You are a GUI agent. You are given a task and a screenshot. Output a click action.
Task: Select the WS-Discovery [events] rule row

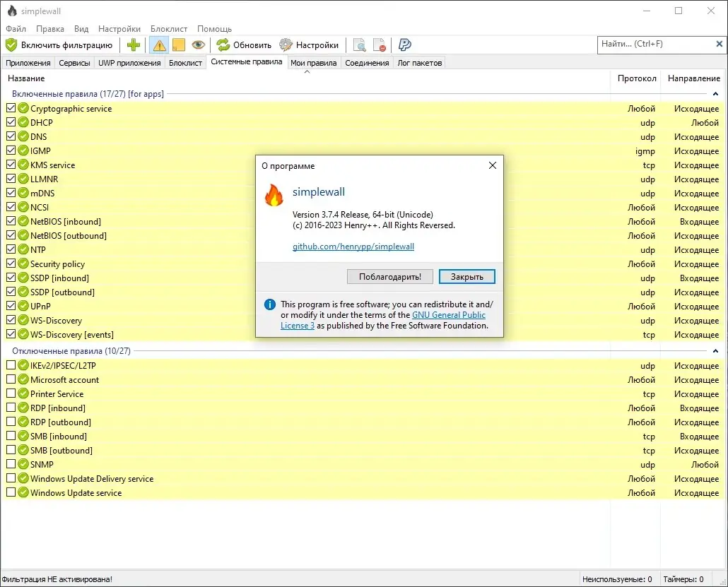pyautogui.click(x=364, y=334)
